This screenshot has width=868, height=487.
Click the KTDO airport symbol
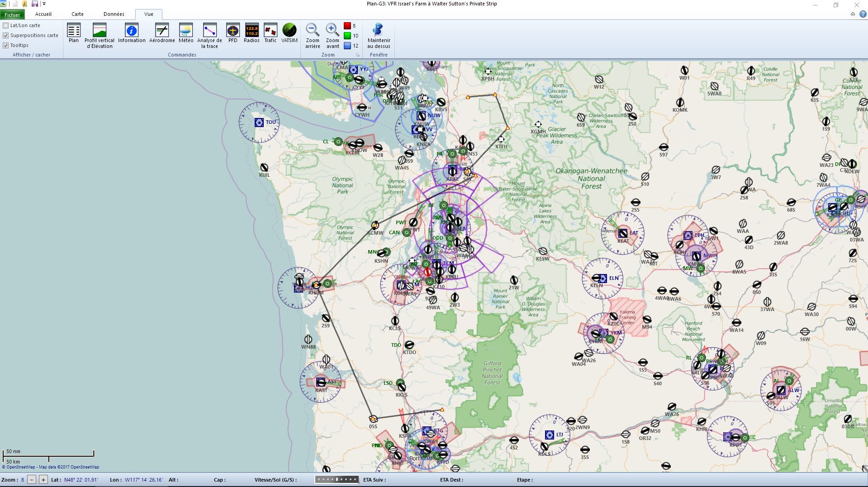click(409, 345)
